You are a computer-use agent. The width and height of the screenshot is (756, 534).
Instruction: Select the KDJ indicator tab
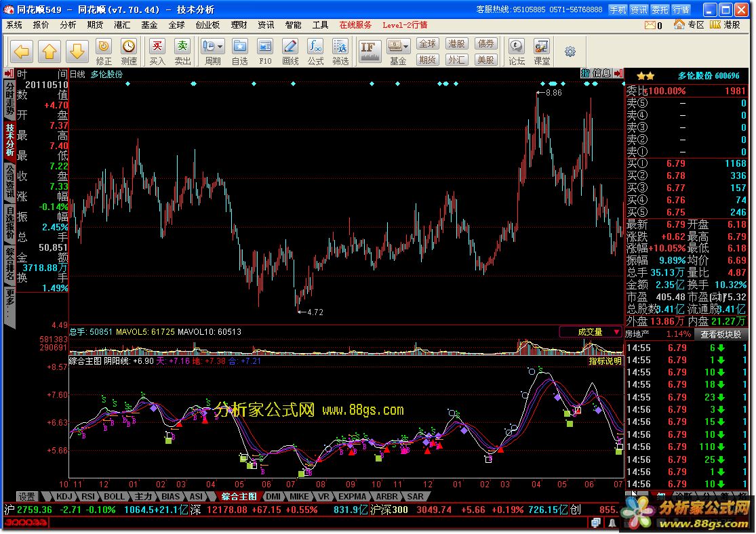click(x=64, y=497)
